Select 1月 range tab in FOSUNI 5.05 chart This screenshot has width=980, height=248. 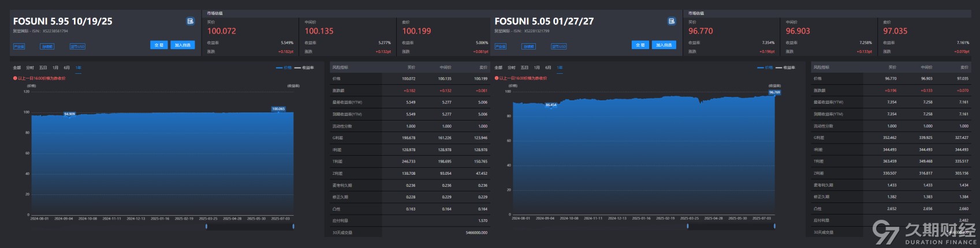pos(537,67)
